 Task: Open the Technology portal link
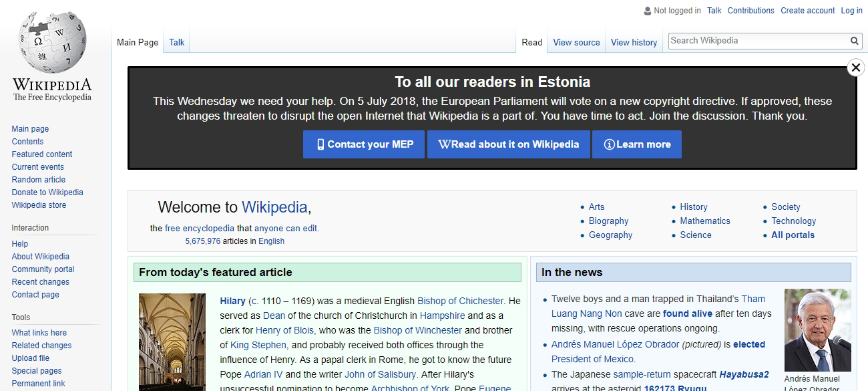(794, 221)
